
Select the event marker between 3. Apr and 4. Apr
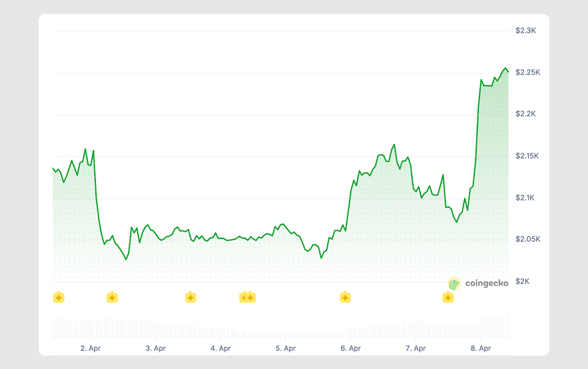coord(190,297)
